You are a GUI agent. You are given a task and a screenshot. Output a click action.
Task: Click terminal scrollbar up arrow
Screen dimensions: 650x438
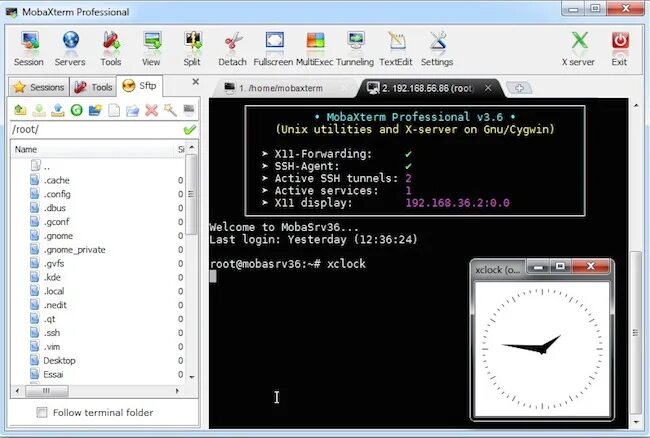pos(636,106)
